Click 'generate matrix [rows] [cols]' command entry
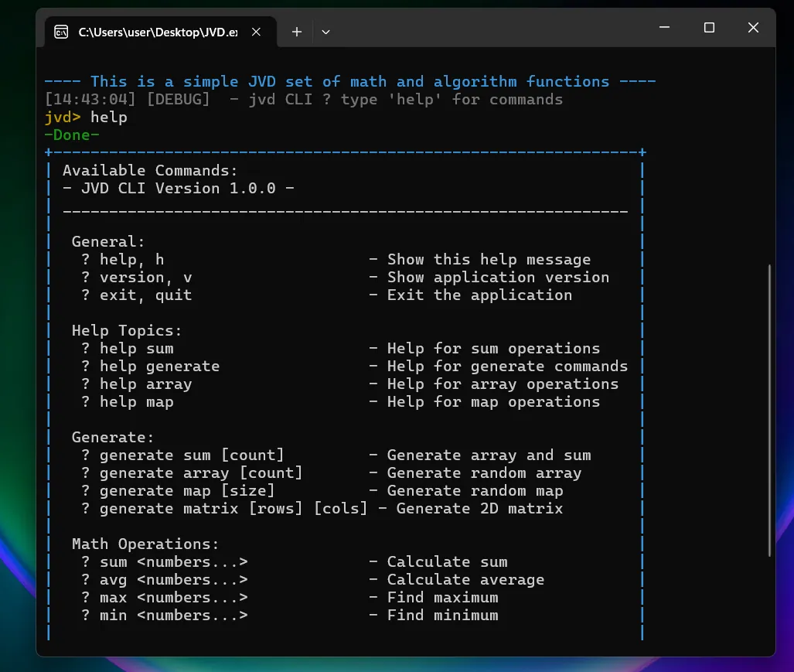This screenshot has width=794, height=672. (233, 508)
